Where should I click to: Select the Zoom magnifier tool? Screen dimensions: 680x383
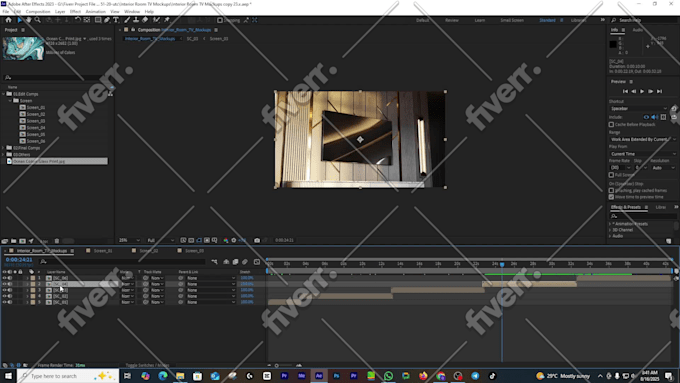[x=38, y=20]
